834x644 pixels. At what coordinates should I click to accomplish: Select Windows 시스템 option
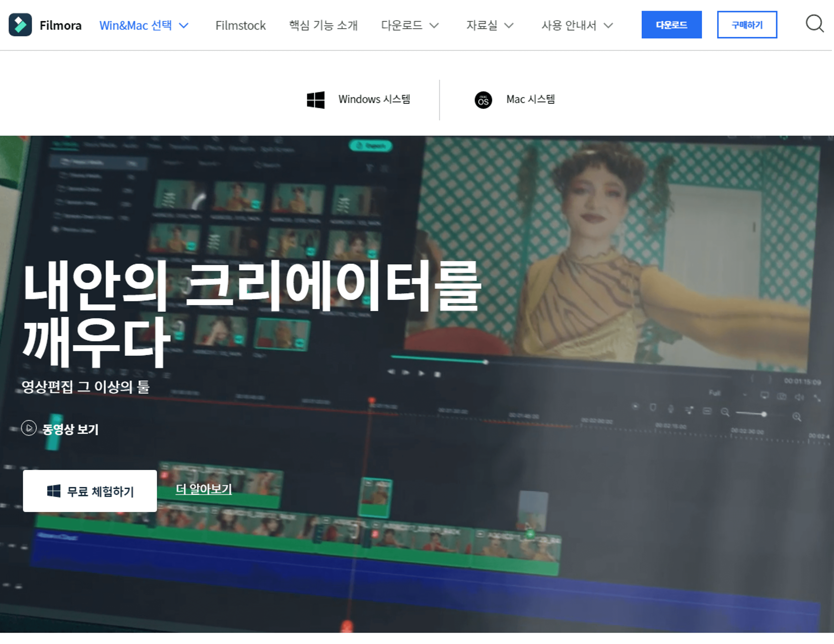(x=358, y=100)
